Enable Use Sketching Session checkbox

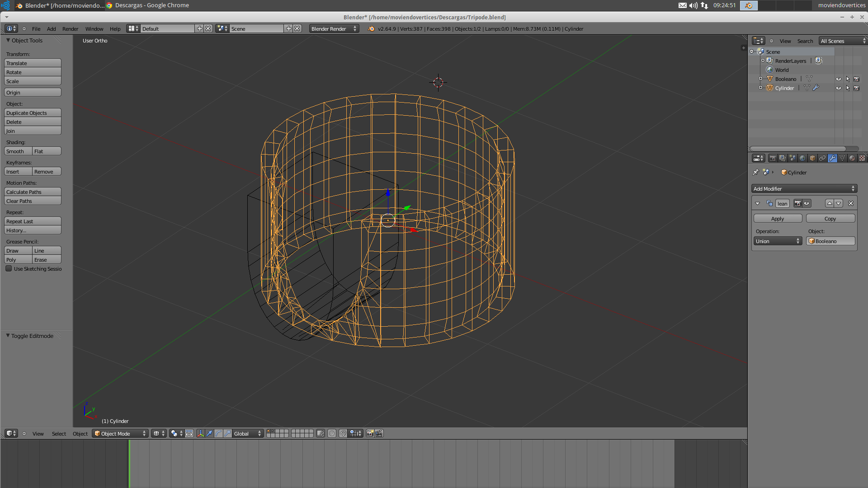[9, 268]
